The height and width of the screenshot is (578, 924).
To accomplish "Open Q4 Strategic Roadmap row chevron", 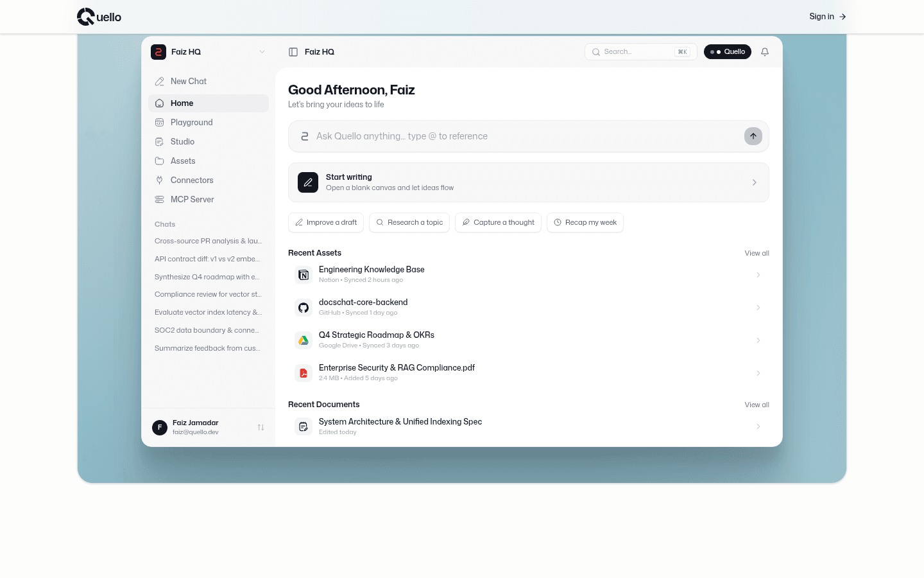I will pos(758,340).
